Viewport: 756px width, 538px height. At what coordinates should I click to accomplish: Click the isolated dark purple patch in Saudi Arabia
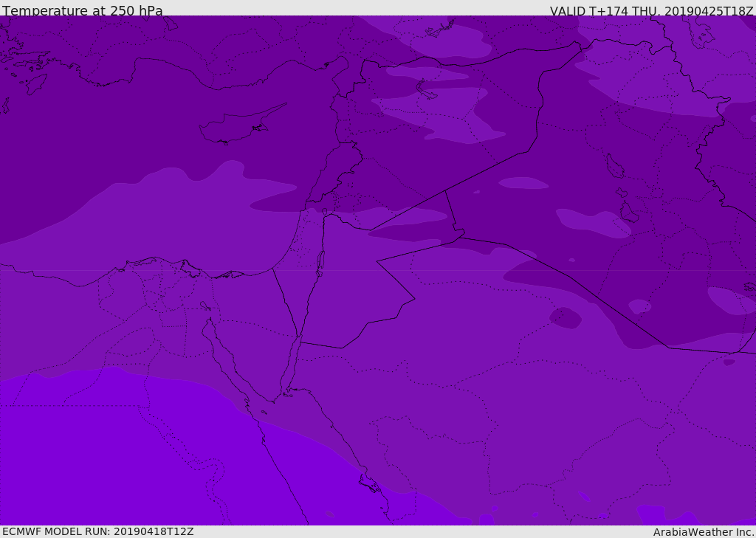[x=566, y=317]
